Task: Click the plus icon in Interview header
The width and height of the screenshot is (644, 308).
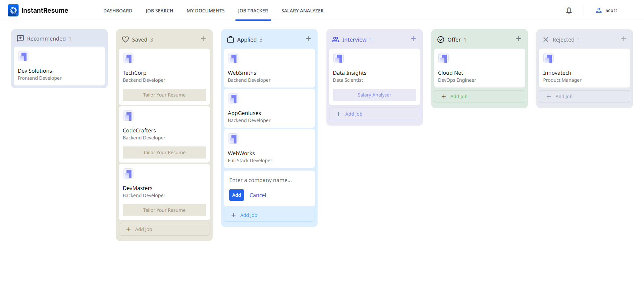Action: [413, 39]
